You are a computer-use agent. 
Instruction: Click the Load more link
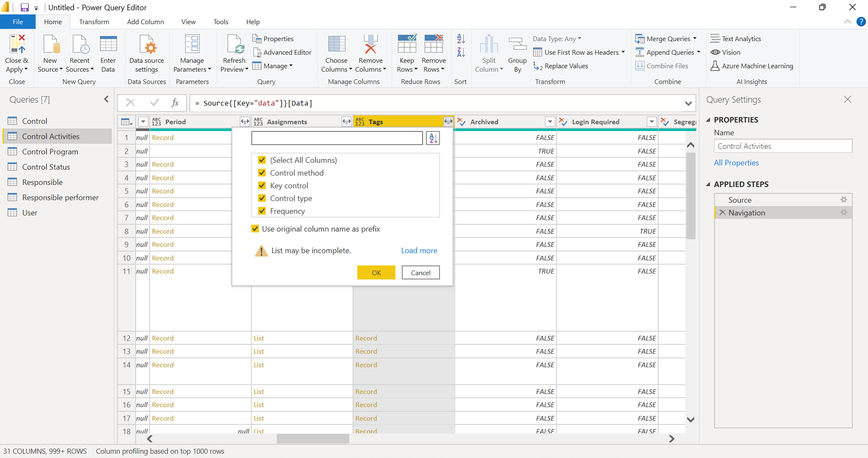click(x=419, y=250)
